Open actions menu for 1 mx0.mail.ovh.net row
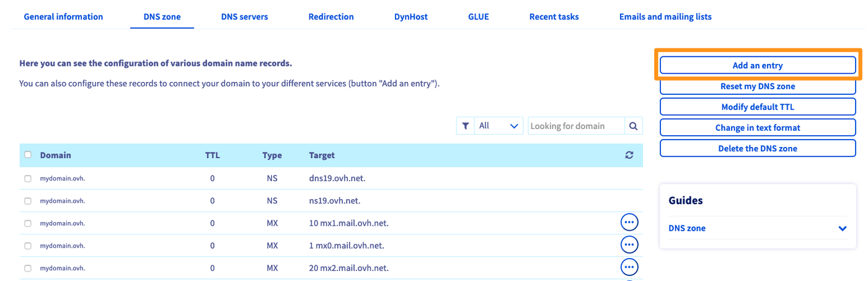Image resolution: width=868 pixels, height=281 pixels. 629,245
